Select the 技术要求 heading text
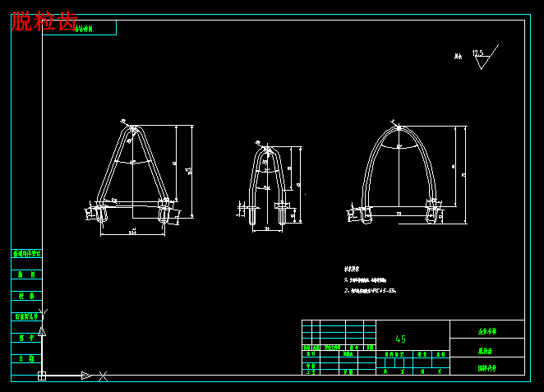The image size is (544, 392). tap(352, 269)
